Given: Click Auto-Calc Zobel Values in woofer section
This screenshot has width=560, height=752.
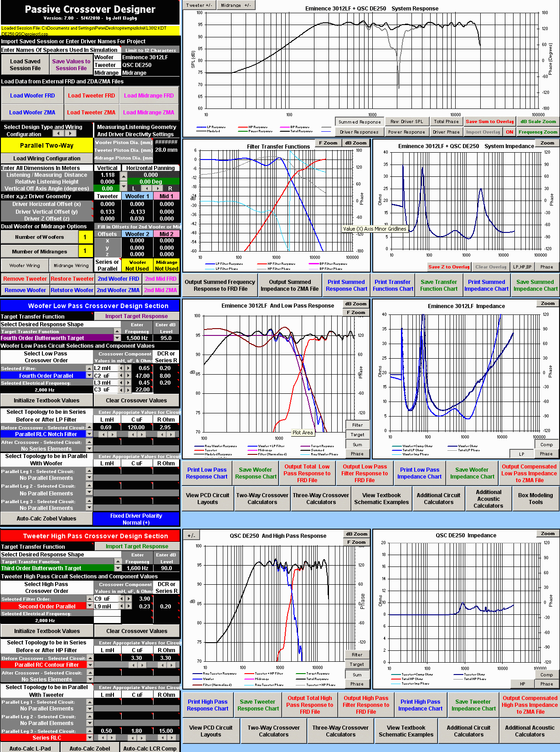Looking at the screenshot, I should pyautogui.click(x=46, y=518).
